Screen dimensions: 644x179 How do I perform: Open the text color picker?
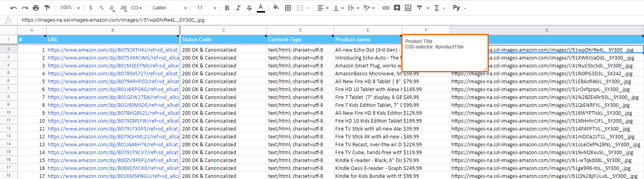[x=261, y=8]
